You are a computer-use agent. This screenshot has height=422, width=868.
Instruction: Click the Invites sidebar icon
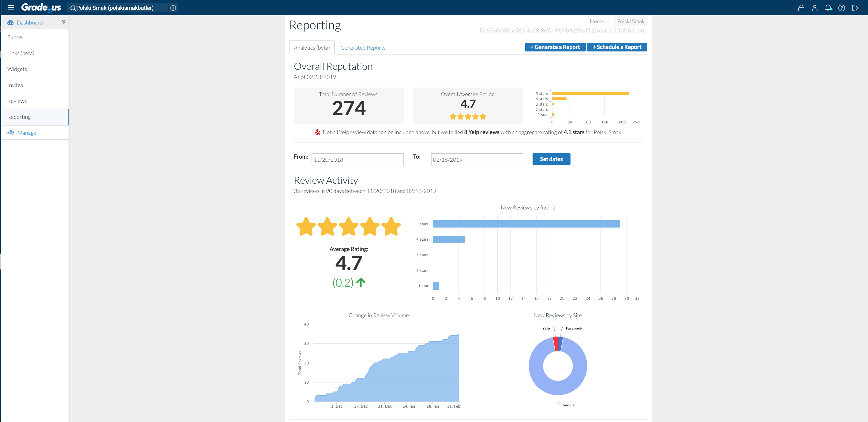coord(15,84)
